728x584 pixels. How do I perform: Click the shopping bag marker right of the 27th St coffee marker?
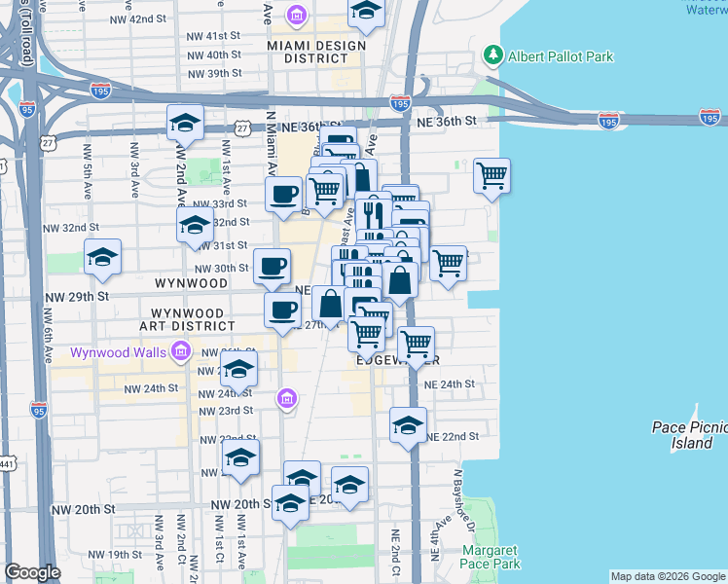(x=329, y=306)
